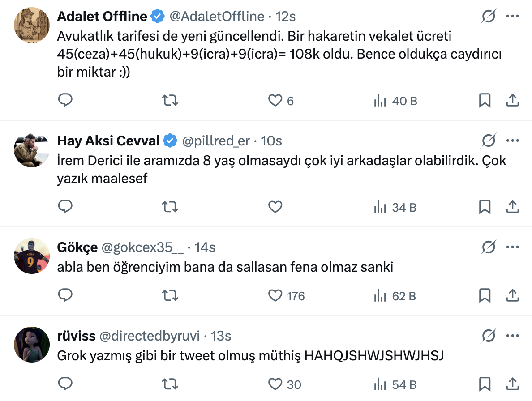Click the like count 176 on Gökçe's tweet
Screen dimensions: 532x401
(x=295, y=295)
